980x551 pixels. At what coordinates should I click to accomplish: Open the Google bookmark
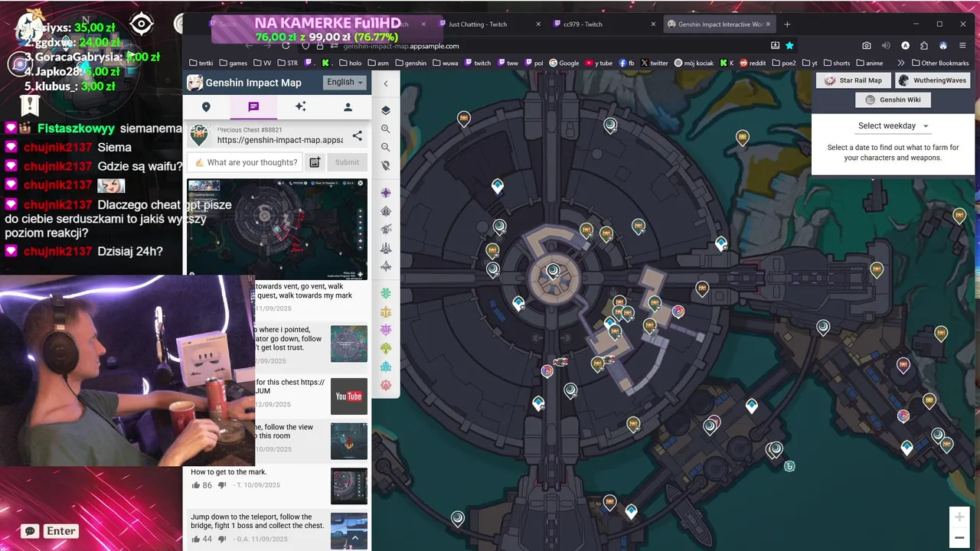pyautogui.click(x=563, y=63)
